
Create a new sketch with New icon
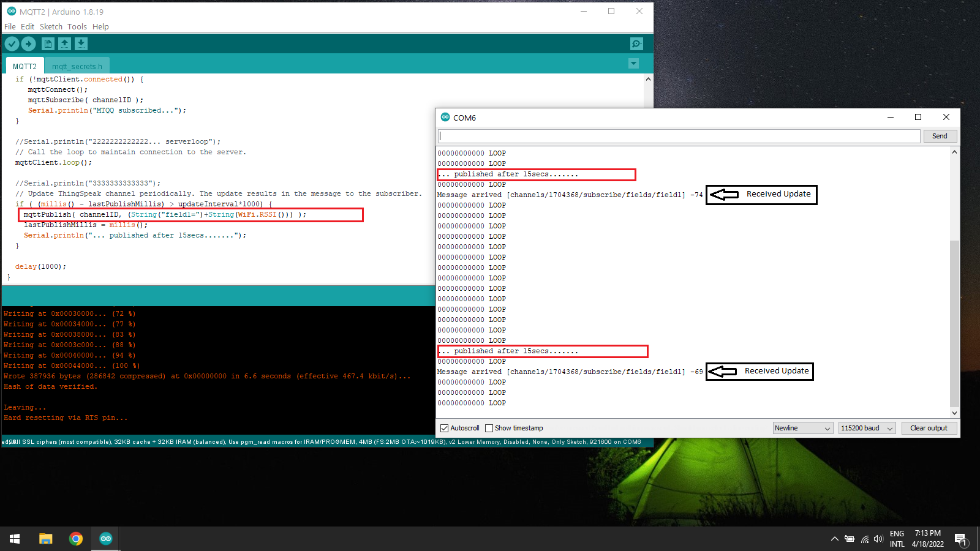(x=48, y=43)
